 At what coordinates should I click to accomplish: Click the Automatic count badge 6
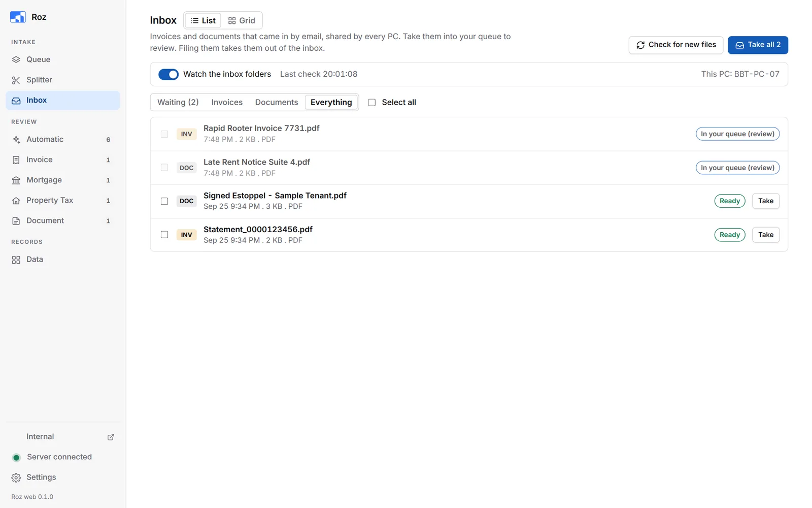[108, 140]
